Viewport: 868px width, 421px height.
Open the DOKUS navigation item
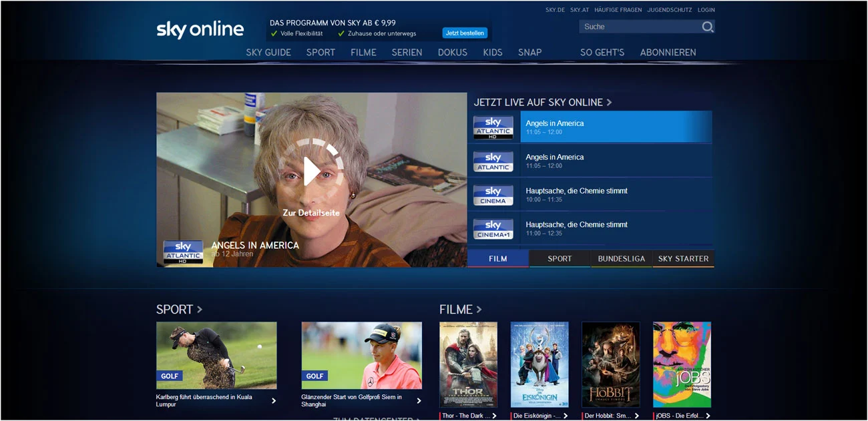click(x=453, y=52)
